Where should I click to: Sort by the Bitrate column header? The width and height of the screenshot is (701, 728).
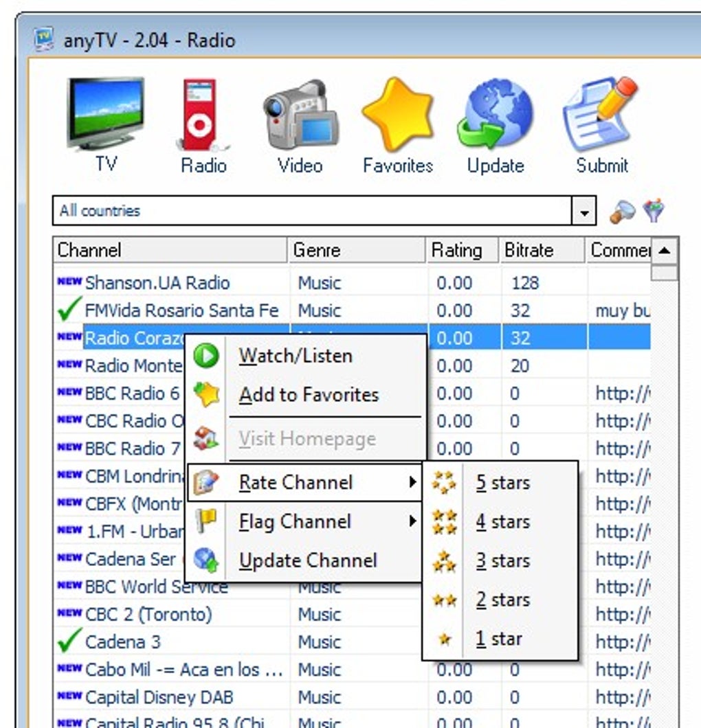pos(542,250)
